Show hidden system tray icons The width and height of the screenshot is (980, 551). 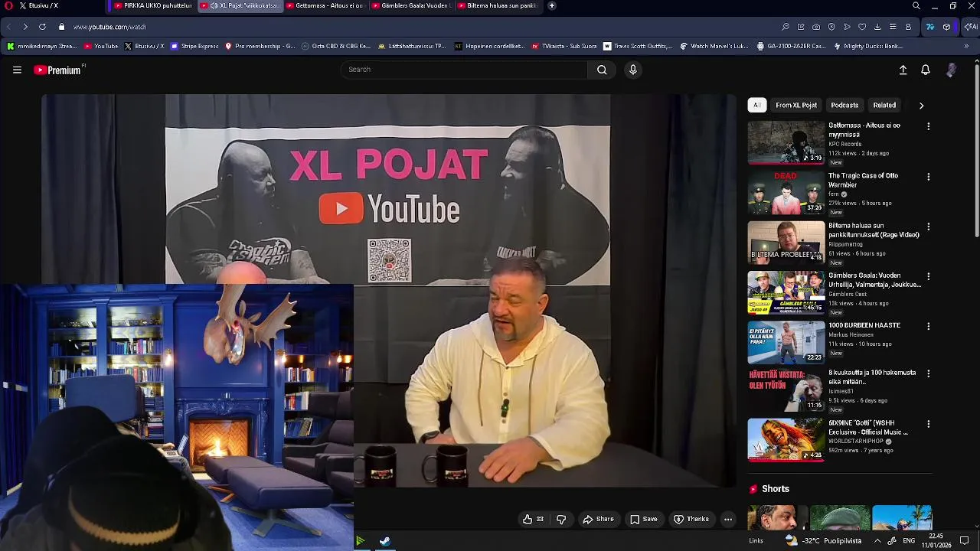[877, 540]
